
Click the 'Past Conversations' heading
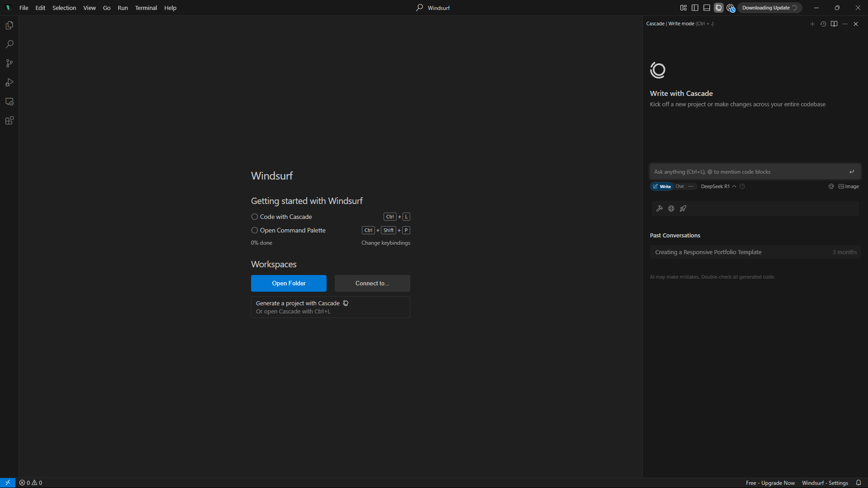675,235
